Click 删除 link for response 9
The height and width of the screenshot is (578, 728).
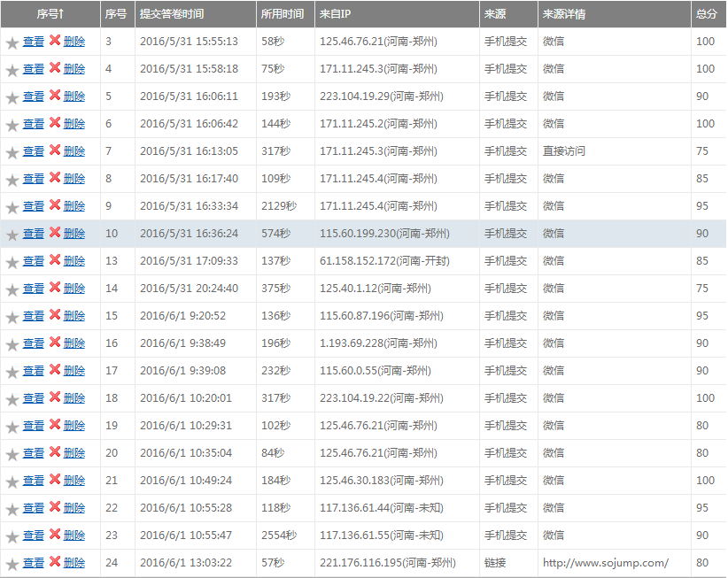click(x=74, y=205)
